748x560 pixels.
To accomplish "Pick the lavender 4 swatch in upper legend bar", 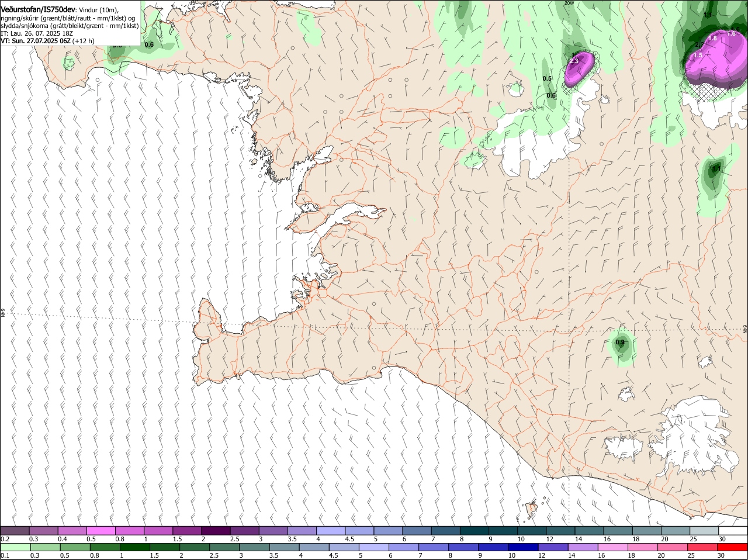I will [331, 531].
